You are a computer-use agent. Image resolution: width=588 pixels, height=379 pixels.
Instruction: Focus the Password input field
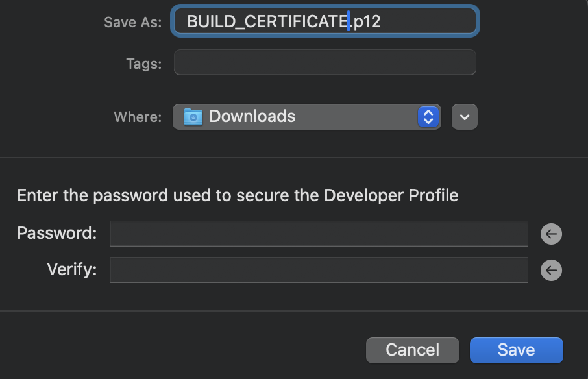point(319,234)
